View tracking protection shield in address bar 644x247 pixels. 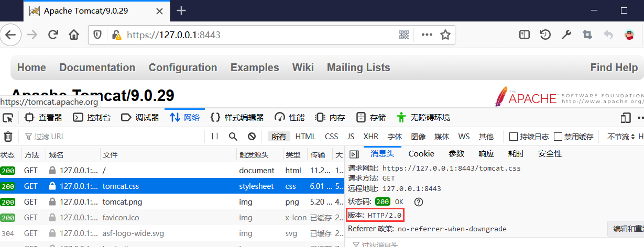(x=97, y=35)
